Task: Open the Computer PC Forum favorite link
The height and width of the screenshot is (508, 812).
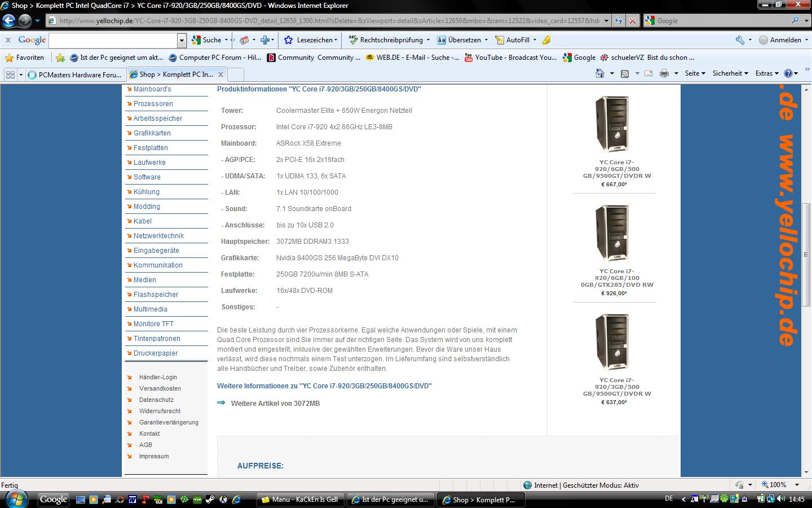Action: [x=214, y=58]
